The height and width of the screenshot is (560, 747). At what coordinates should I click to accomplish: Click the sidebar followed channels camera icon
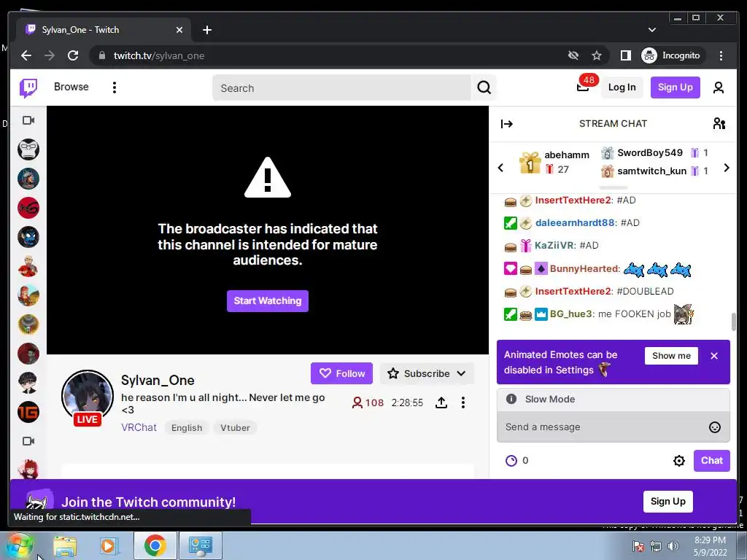(x=28, y=120)
